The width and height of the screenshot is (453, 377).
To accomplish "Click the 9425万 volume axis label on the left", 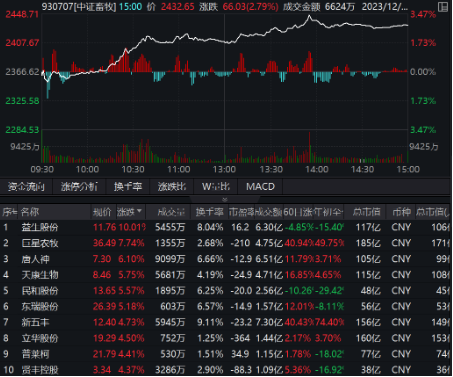I will (x=25, y=147).
